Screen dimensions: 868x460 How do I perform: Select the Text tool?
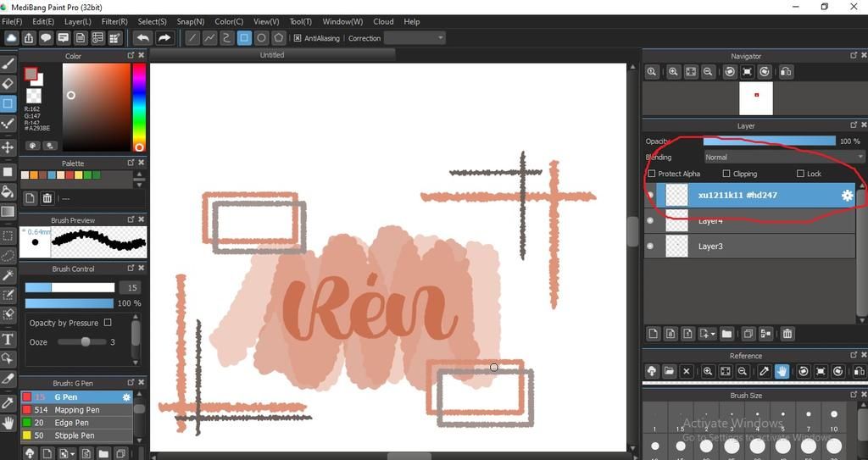[8, 339]
